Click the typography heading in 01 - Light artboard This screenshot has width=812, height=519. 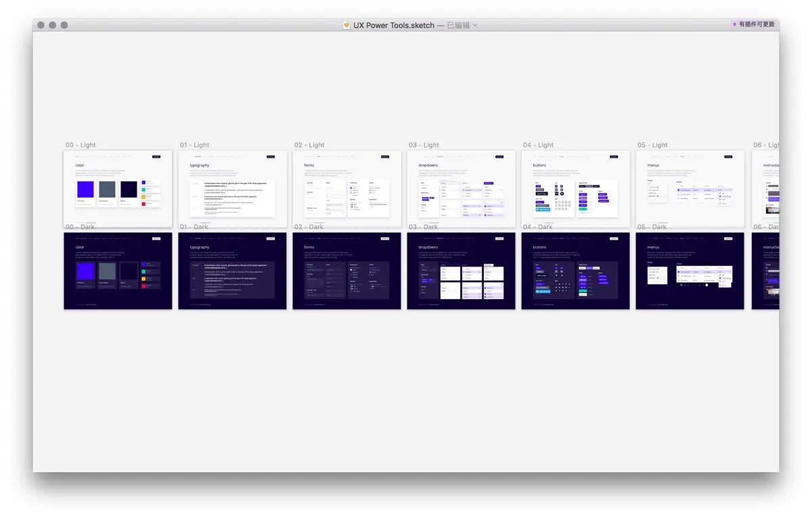pos(200,165)
